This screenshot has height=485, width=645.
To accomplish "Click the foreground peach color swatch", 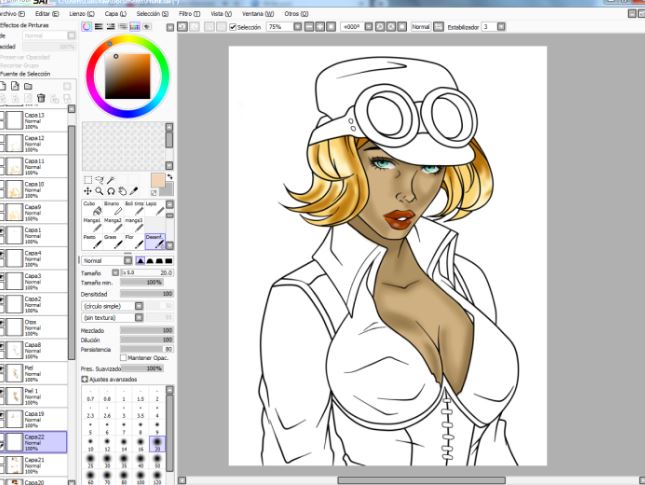I will pyautogui.click(x=158, y=180).
